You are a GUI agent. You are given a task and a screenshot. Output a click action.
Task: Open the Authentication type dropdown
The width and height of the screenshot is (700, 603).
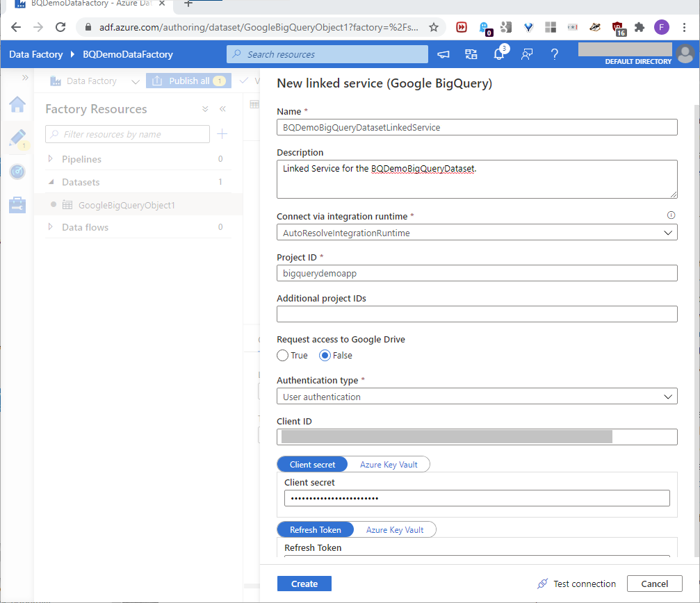tap(477, 397)
